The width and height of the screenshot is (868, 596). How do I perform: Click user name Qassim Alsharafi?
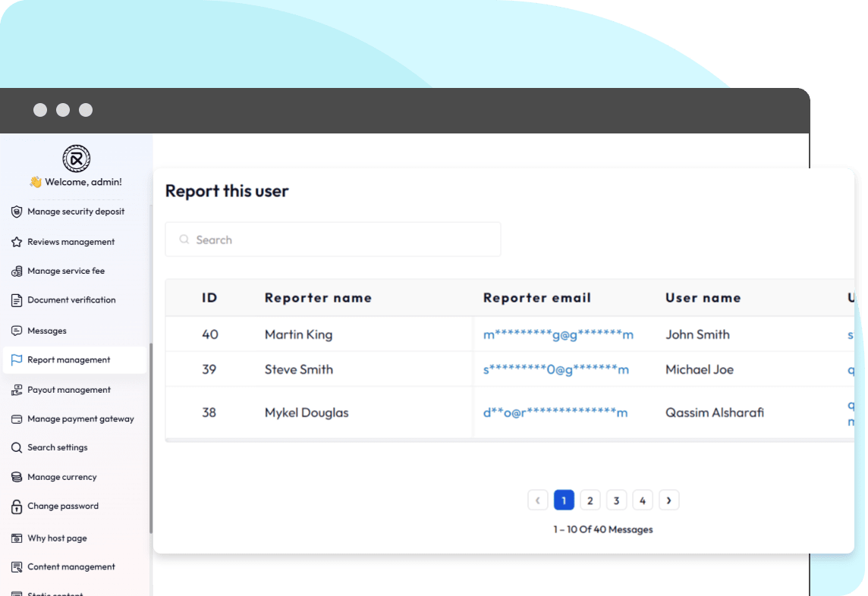(715, 412)
